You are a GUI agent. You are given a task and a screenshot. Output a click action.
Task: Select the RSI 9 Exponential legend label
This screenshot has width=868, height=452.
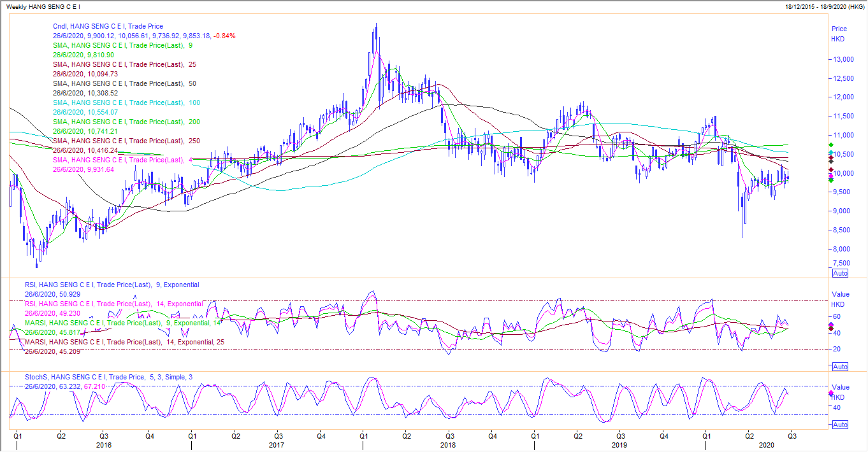[x=112, y=285]
